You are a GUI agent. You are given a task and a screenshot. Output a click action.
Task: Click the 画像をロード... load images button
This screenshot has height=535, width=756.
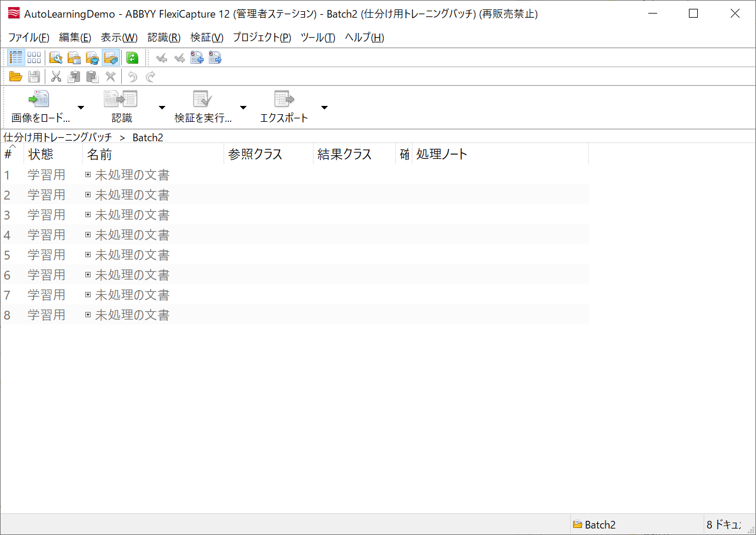[x=40, y=107]
